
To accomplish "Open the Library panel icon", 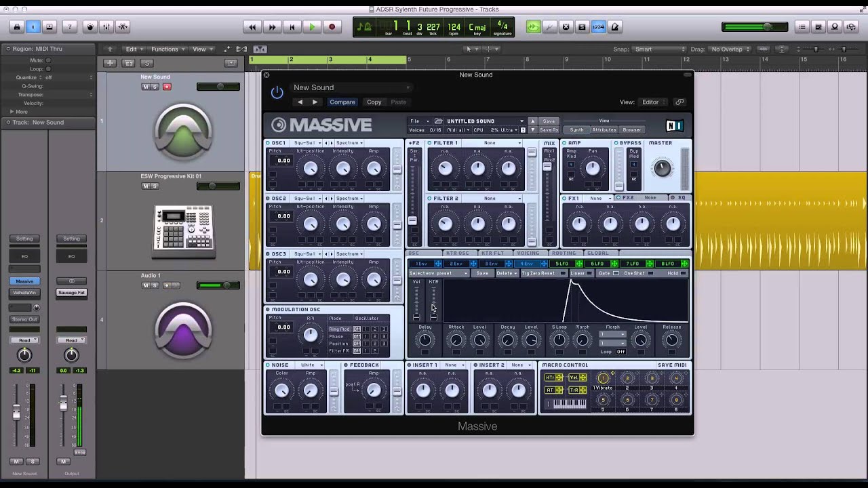I will pyautogui.click(x=17, y=27).
